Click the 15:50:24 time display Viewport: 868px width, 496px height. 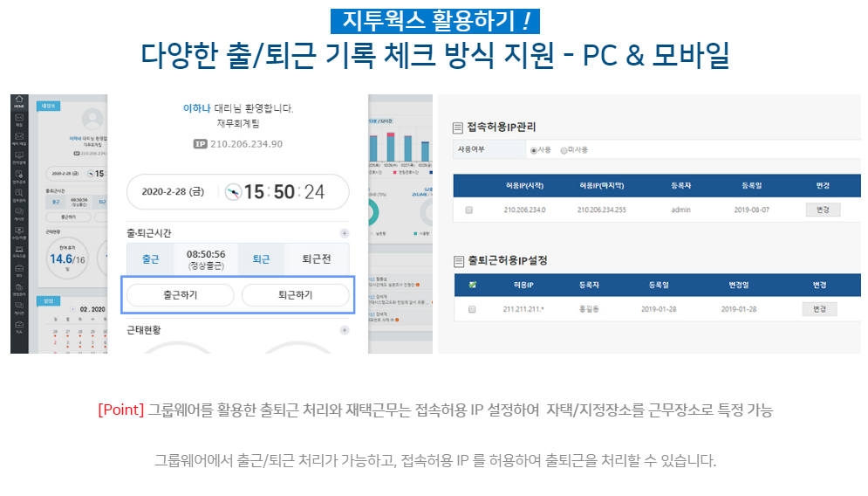(x=284, y=192)
